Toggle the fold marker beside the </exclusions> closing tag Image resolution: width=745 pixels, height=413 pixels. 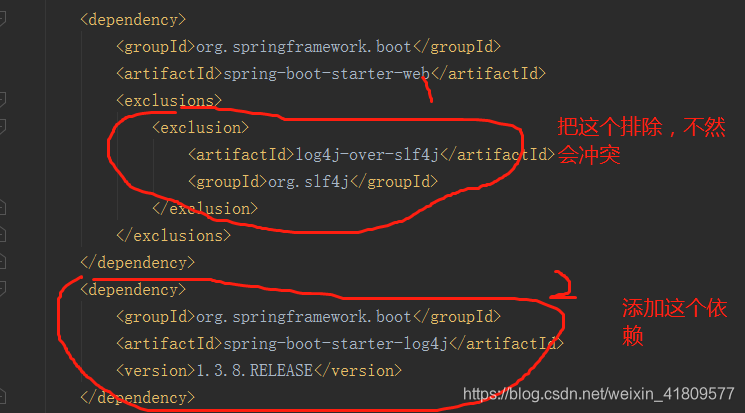pyautogui.click(x=2, y=235)
